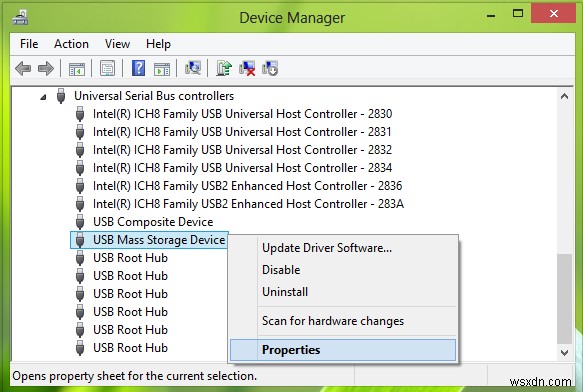
Task: Choose Update Driver Software from context menu
Action: tap(343, 248)
